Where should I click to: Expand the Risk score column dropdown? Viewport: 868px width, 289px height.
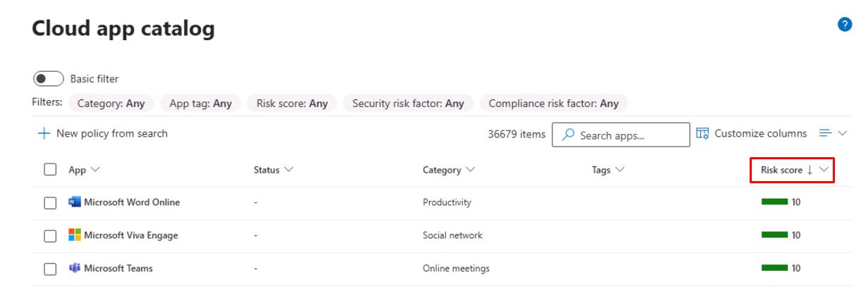[x=823, y=170]
